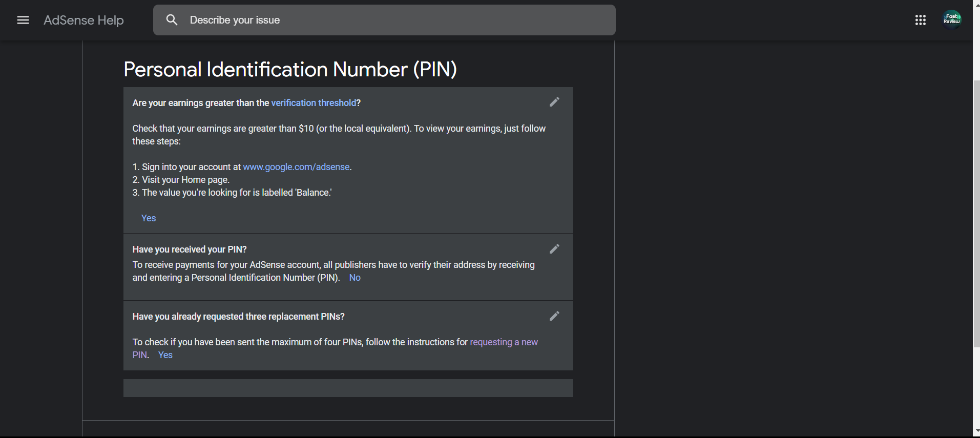Click 'Yes' answer for replacement PINs question
The image size is (980, 438).
point(165,355)
